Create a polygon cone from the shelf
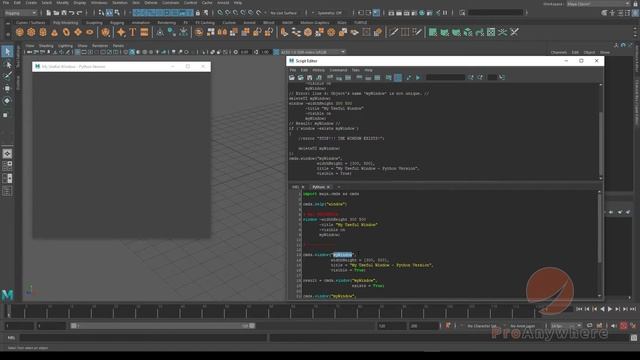640x360 pixels. click(x=54, y=32)
